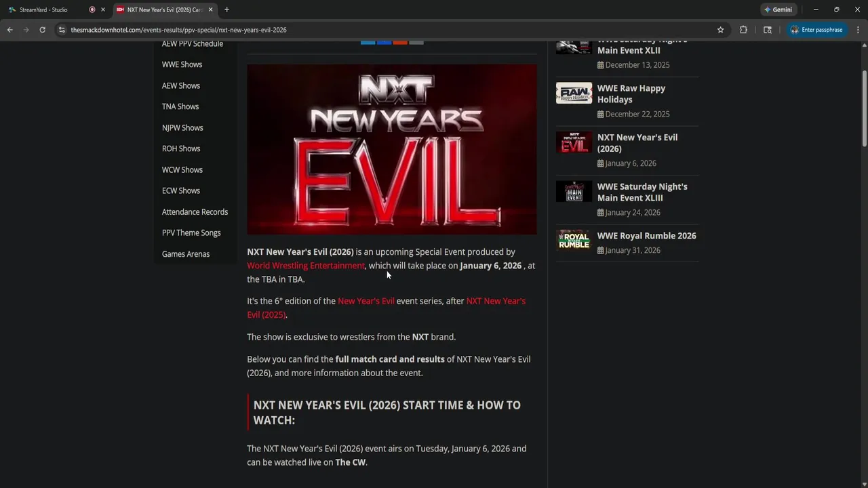
Task: Reload the current page
Action: tap(42, 30)
